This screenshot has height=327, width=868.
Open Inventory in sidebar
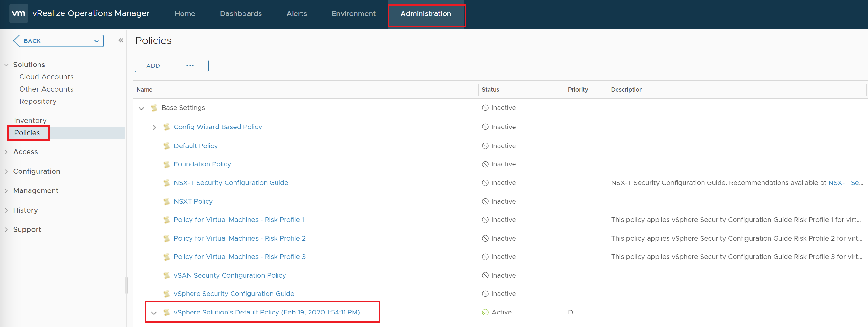pos(30,120)
